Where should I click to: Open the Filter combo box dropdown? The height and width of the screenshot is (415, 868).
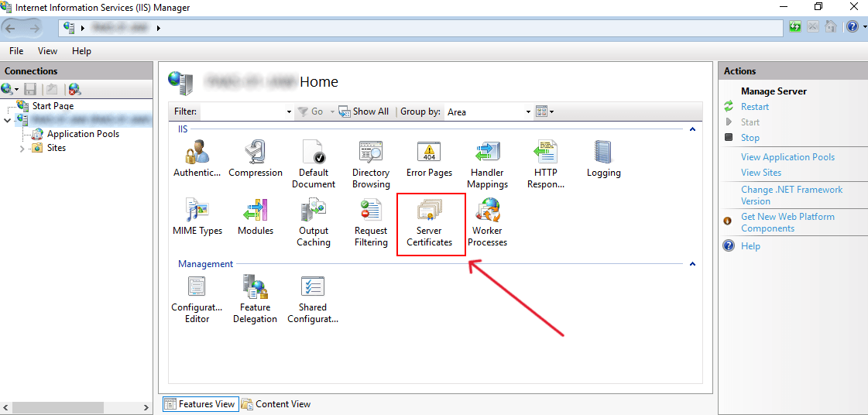(289, 111)
